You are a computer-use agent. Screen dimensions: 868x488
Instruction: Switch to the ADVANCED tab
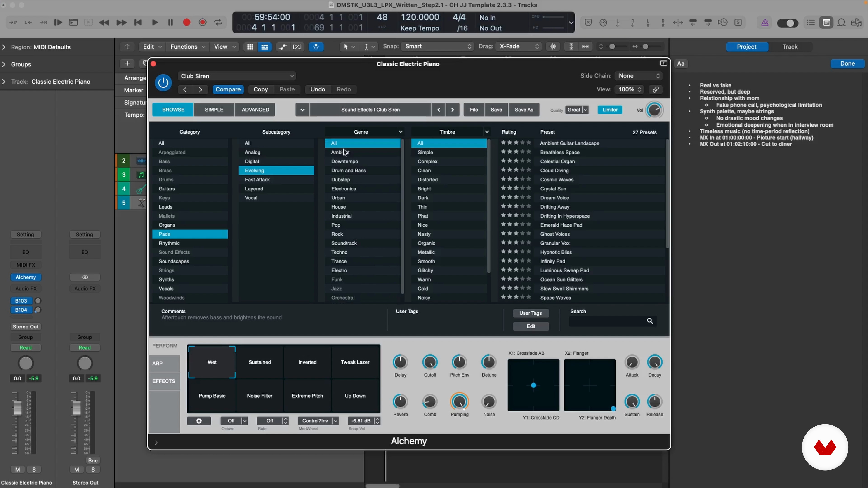tap(255, 109)
